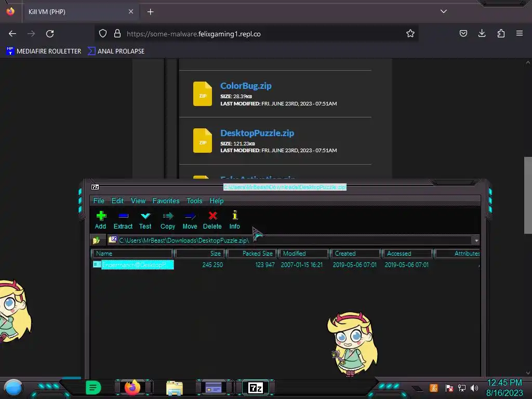Reload the current page

[50, 34]
